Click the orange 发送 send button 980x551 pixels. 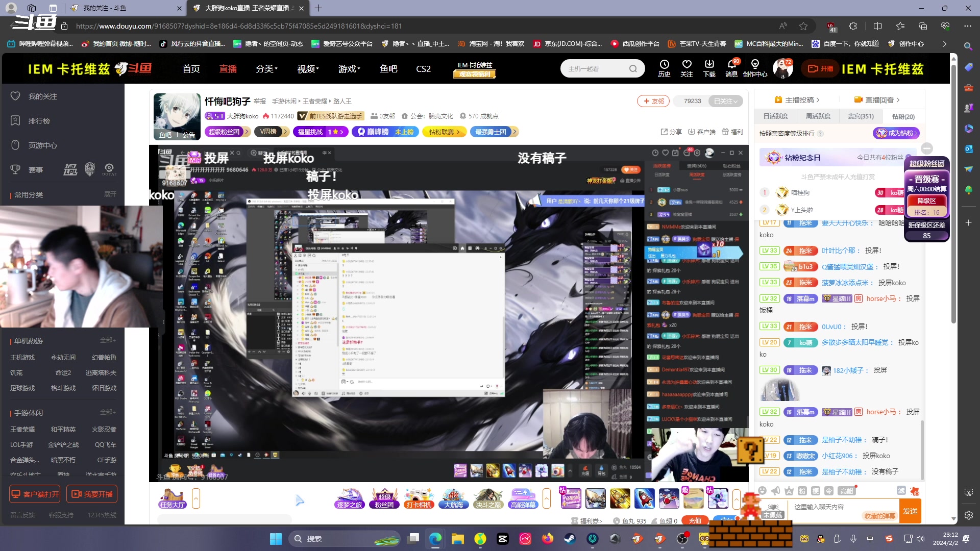pyautogui.click(x=910, y=511)
